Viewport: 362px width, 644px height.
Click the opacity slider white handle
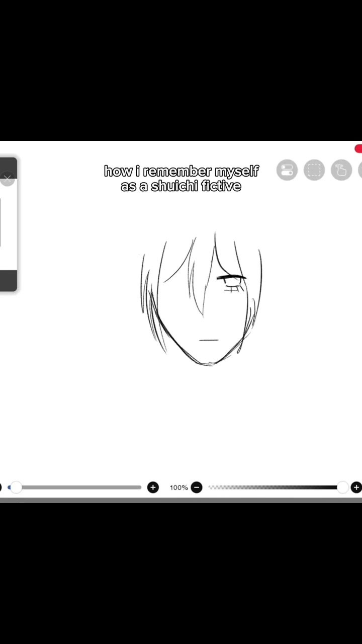343,487
